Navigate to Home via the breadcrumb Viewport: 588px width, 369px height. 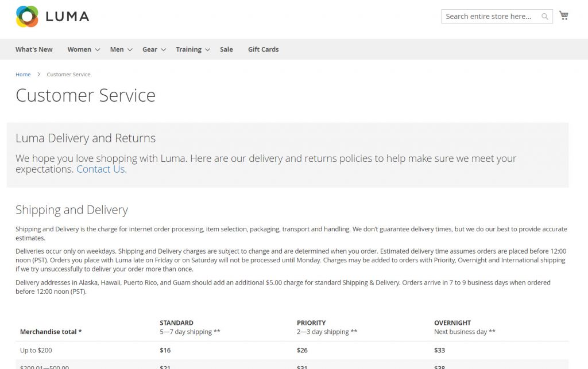(23, 74)
